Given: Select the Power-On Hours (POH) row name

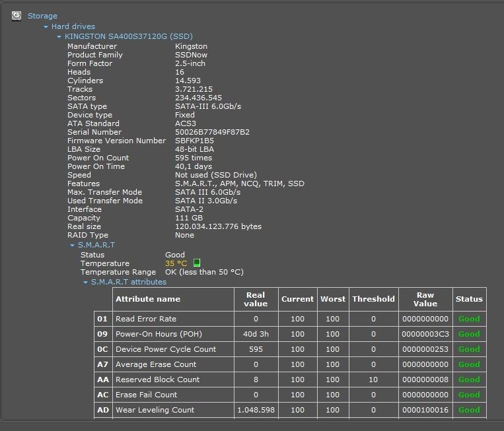Looking at the screenshot, I should [x=159, y=334].
